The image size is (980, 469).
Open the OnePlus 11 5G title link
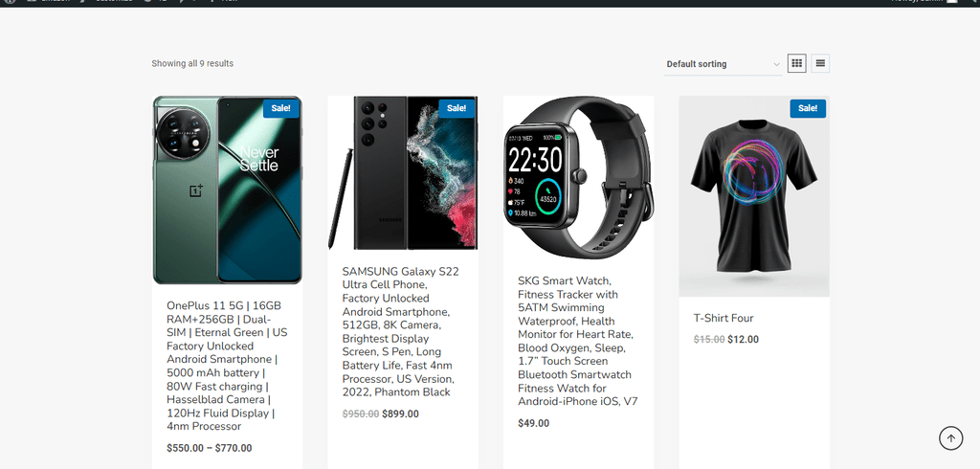(x=227, y=366)
